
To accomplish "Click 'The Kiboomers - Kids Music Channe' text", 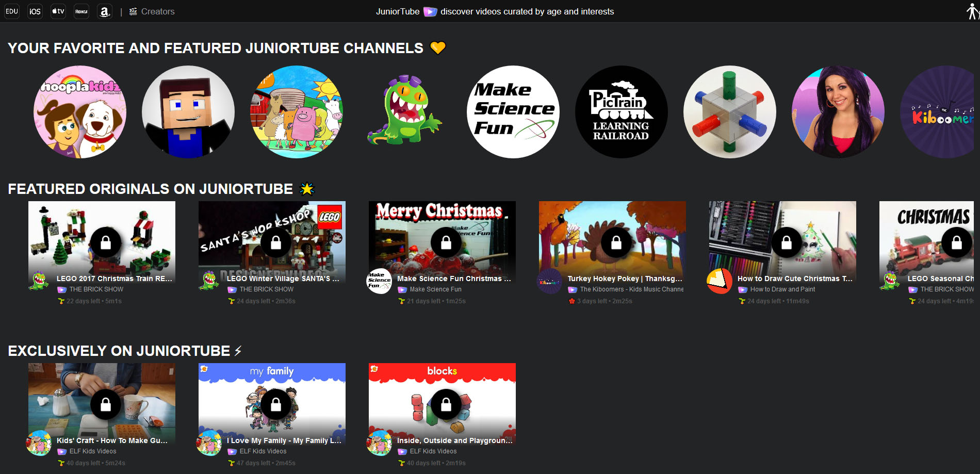I will tap(632, 289).
